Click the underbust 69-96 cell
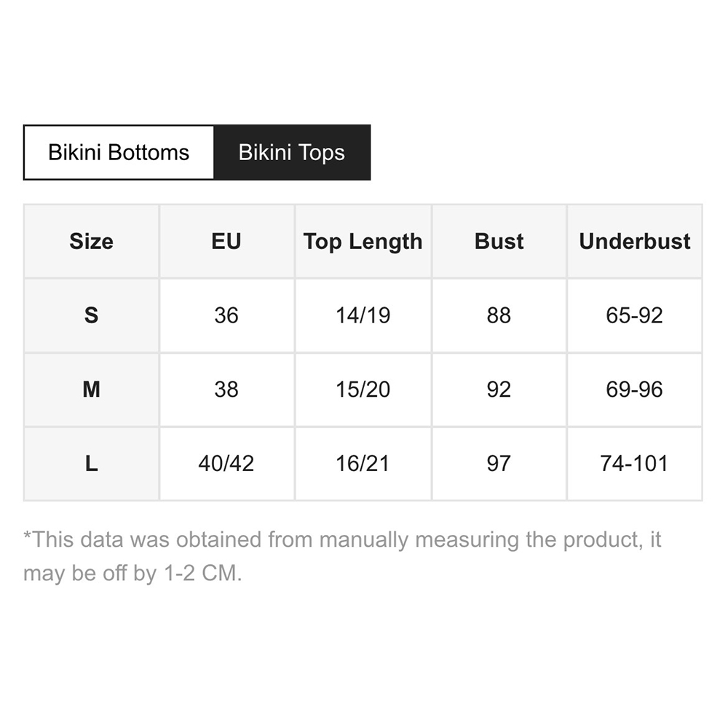This screenshot has width=728, height=728. tap(635, 389)
